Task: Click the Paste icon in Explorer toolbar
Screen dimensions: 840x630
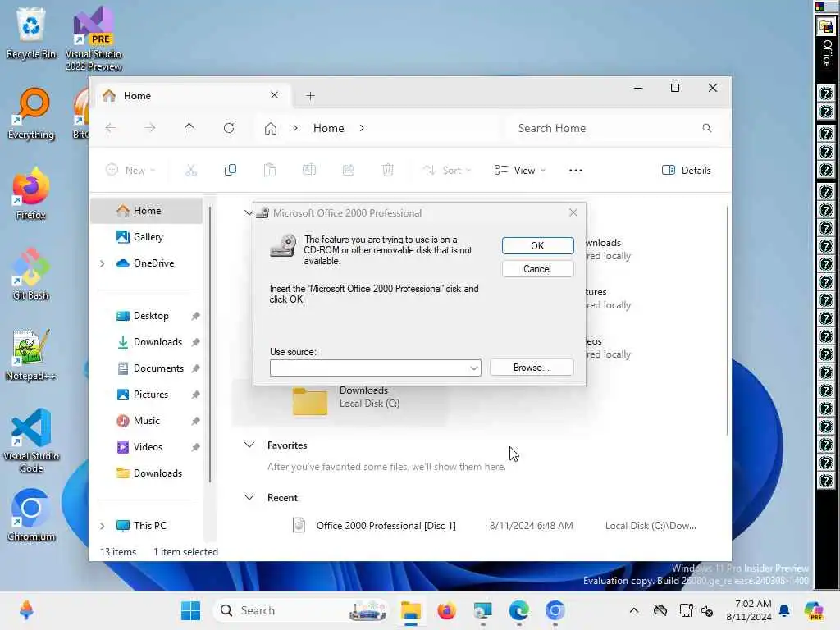Action: (270, 171)
